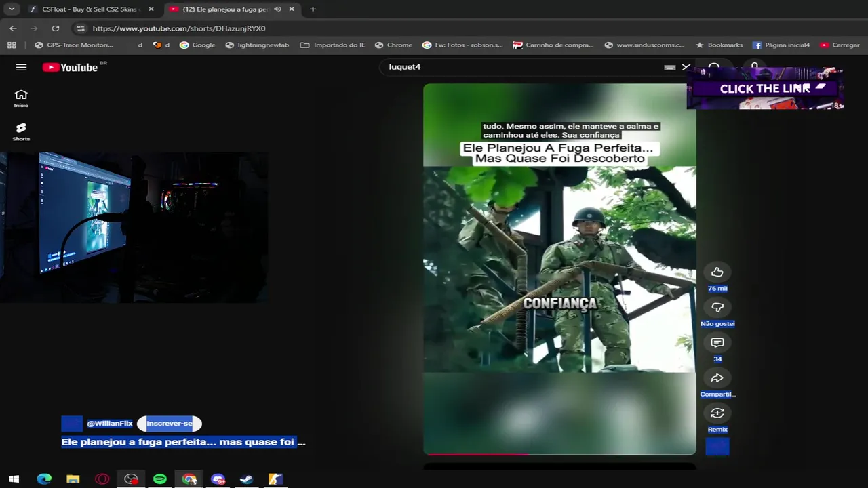The width and height of the screenshot is (868, 488).
Task: Click into the YouTube search field
Action: pyautogui.click(x=522, y=67)
